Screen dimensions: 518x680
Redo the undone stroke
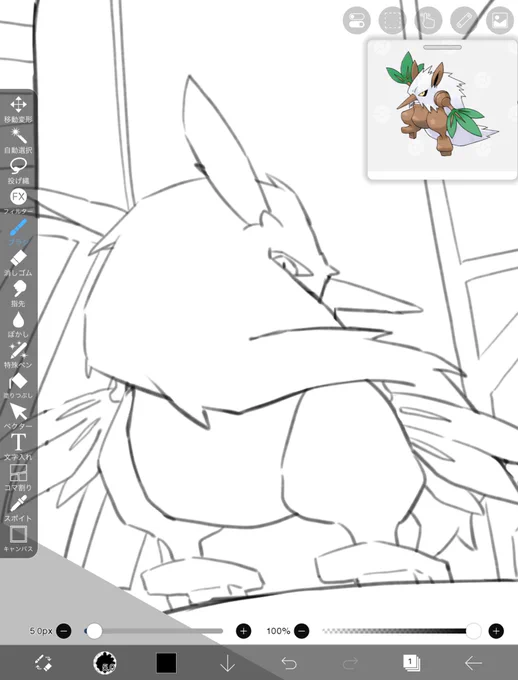click(351, 663)
